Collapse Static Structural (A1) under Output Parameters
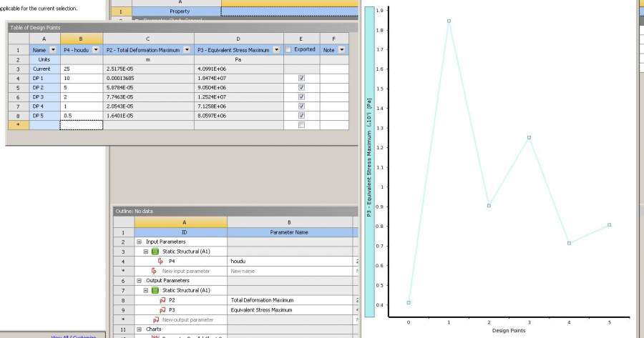The height and width of the screenshot is (338, 644). [146, 290]
